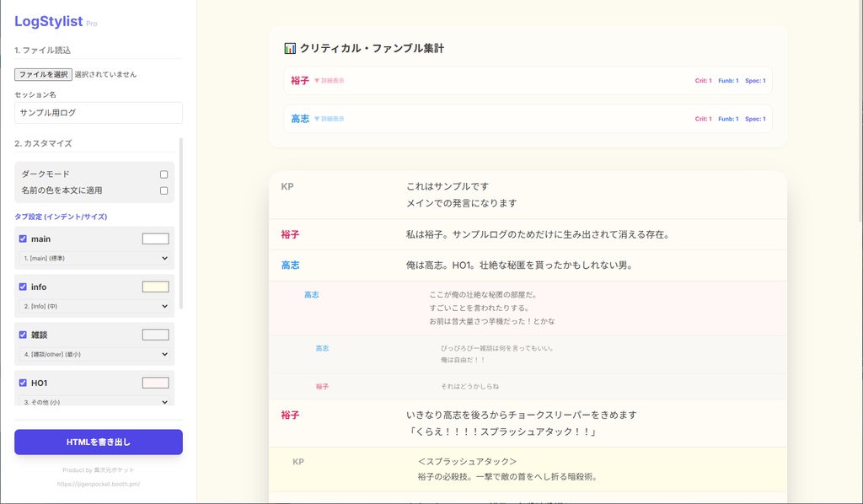Click the log line starting '私は裕子'
863x504 pixels.
point(539,235)
